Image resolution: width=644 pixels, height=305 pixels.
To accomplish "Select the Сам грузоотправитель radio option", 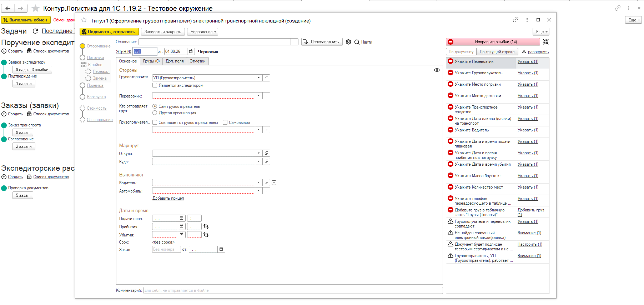I will 155,106.
